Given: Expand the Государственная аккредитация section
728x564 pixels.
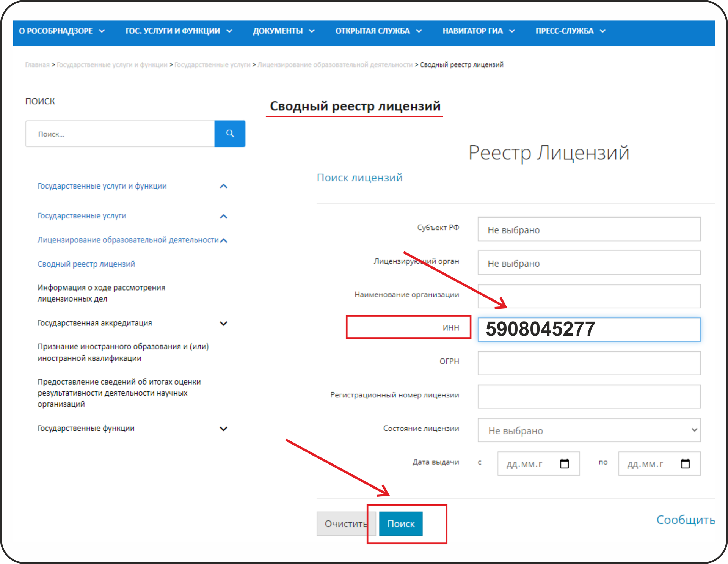Looking at the screenshot, I should [223, 323].
